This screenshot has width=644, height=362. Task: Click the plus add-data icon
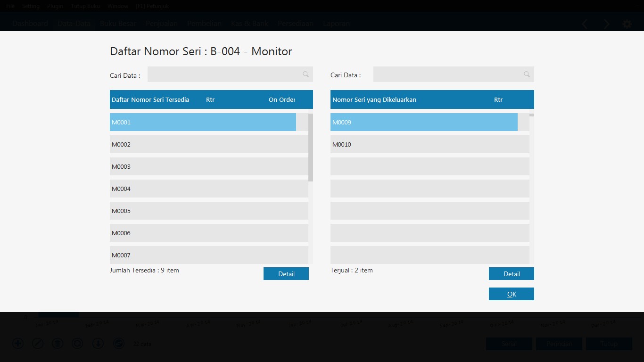[18, 343]
